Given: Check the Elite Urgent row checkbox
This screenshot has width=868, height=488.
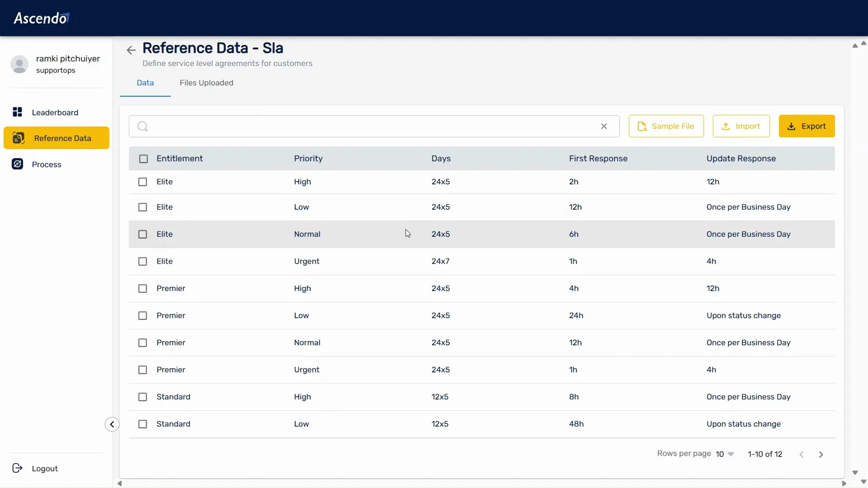Looking at the screenshot, I should click(x=143, y=261).
